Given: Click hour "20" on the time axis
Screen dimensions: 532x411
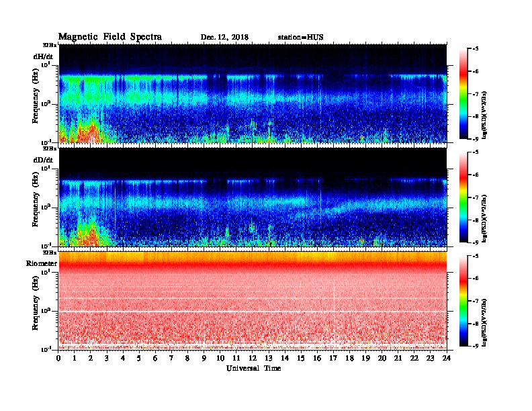Looking at the screenshot, I should click(382, 358).
